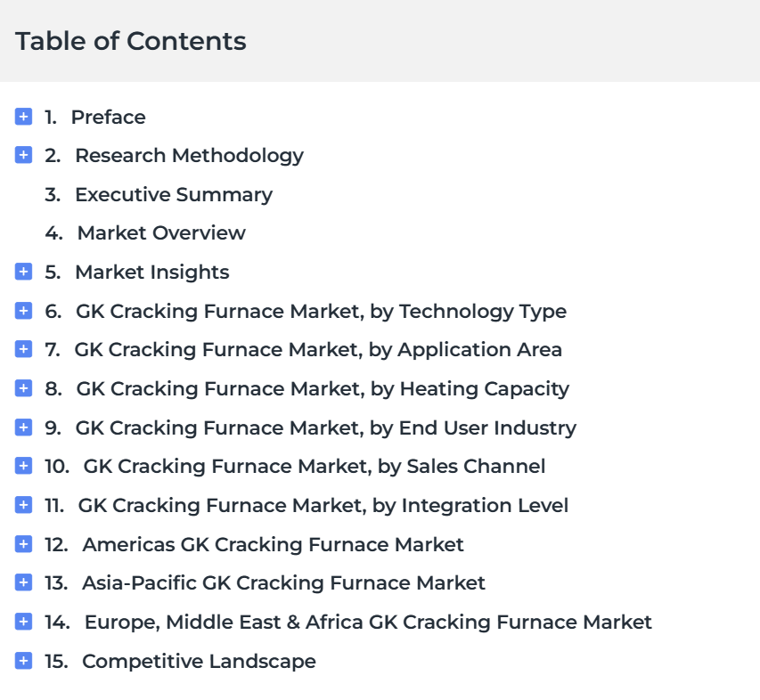Expand the Preface section plus icon
Image resolution: width=760 pixels, height=700 pixels.
(x=23, y=117)
